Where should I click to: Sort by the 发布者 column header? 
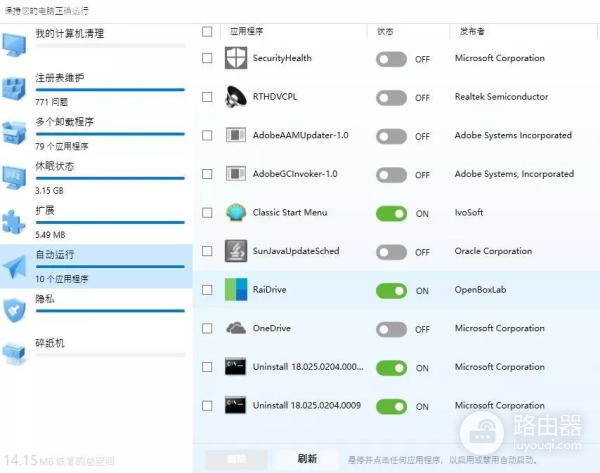[x=475, y=32]
